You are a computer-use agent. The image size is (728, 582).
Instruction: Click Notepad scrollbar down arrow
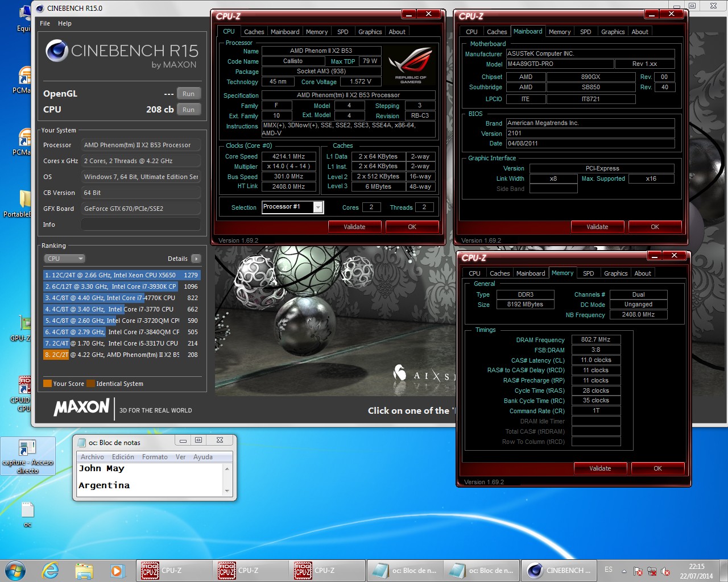227,491
